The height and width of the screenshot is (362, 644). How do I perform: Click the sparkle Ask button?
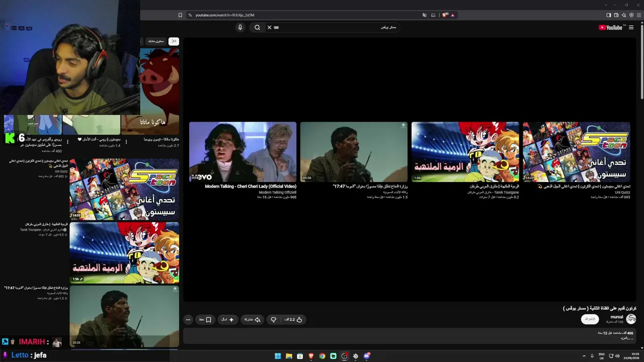pyautogui.click(x=227, y=320)
